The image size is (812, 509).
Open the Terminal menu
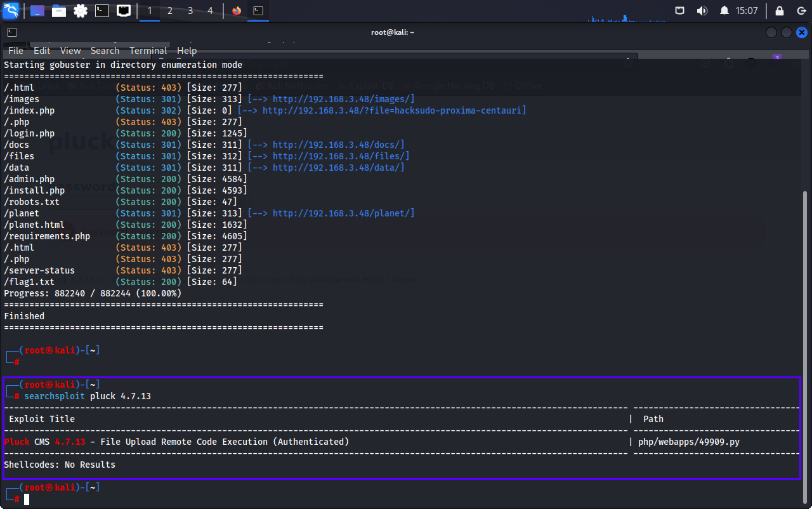click(148, 51)
